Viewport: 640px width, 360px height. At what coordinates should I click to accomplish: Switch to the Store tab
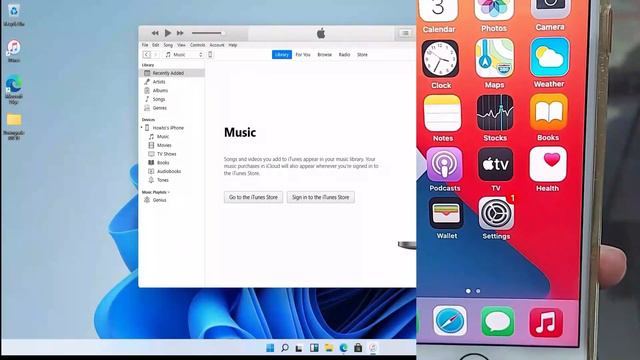point(362,55)
